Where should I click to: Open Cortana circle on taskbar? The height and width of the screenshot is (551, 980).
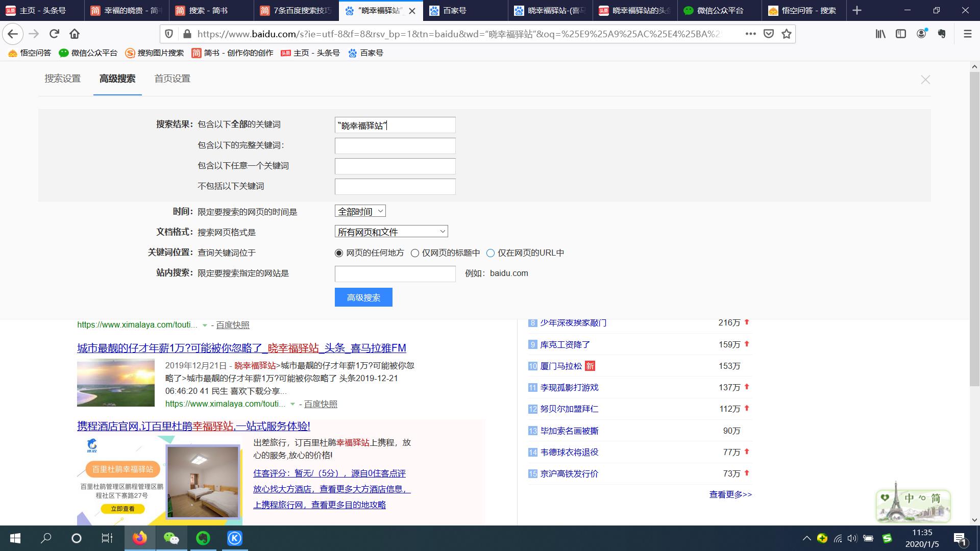(x=77, y=538)
